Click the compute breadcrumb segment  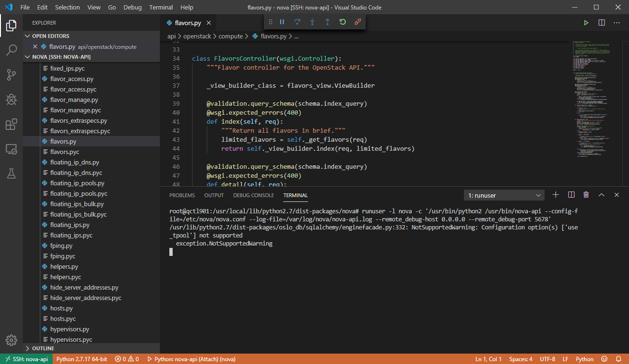click(x=231, y=36)
